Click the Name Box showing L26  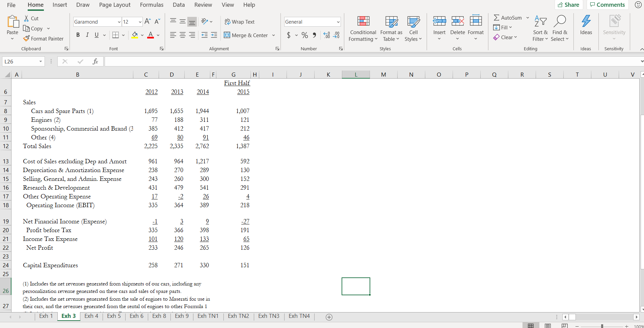(23, 61)
